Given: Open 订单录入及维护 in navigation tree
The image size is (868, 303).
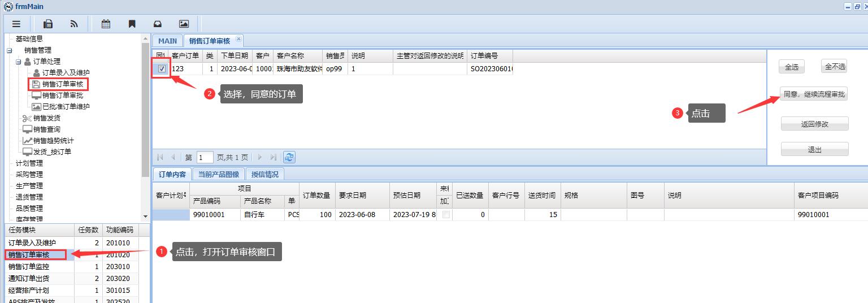Looking at the screenshot, I should pos(66,73).
